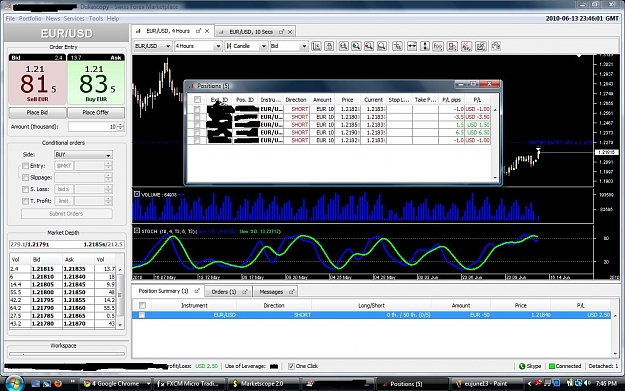Click the T. Profit price spinner arrows
This screenshot has height=391, width=625.
coord(108,201)
